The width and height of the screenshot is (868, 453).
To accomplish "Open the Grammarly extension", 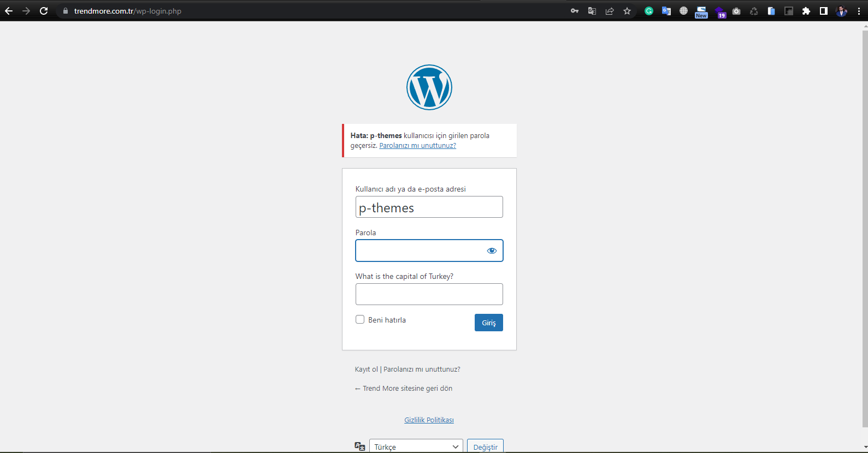I will (649, 11).
